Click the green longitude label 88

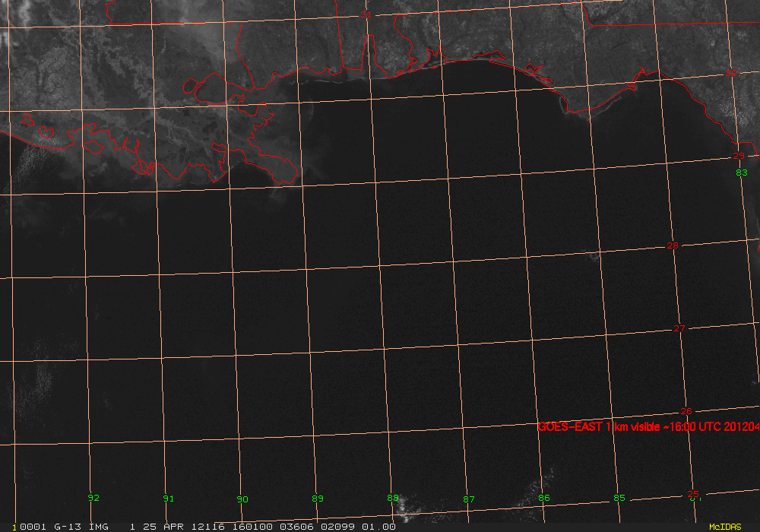(393, 498)
